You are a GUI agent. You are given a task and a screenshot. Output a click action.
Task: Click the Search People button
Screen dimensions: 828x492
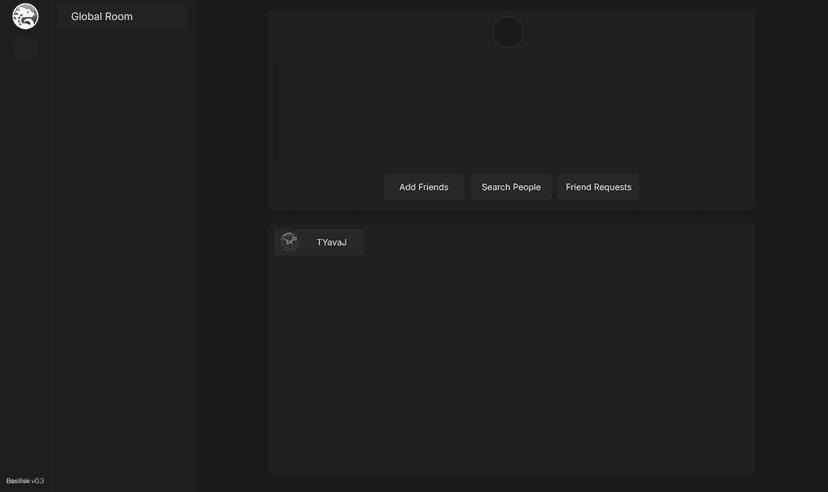(x=511, y=187)
